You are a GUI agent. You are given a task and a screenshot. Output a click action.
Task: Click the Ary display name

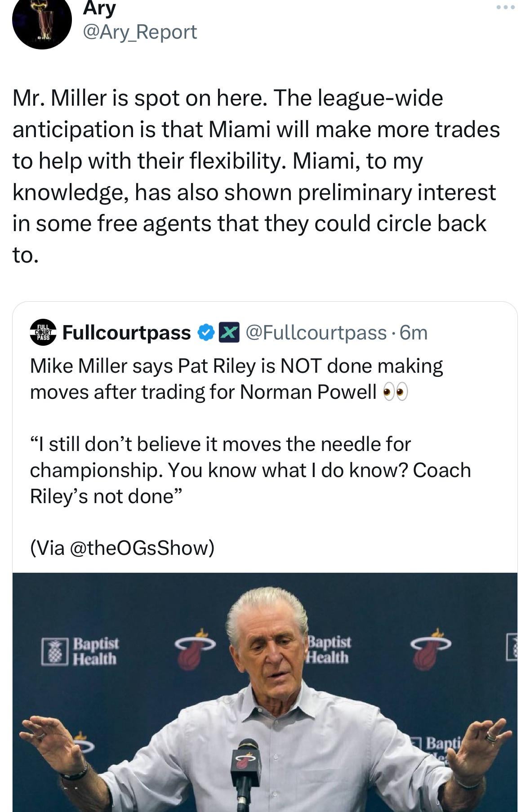click(x=99, y=8)
